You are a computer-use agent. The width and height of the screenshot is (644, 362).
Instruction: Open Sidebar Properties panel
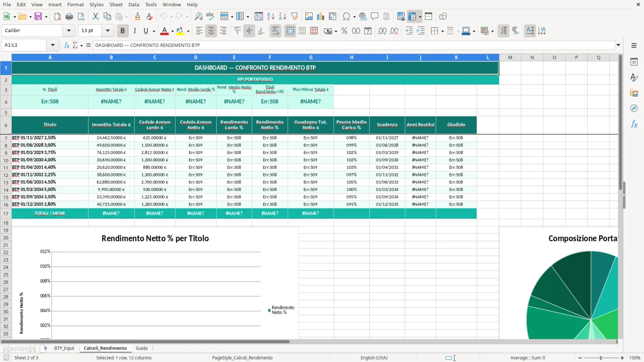coord(634,62)
